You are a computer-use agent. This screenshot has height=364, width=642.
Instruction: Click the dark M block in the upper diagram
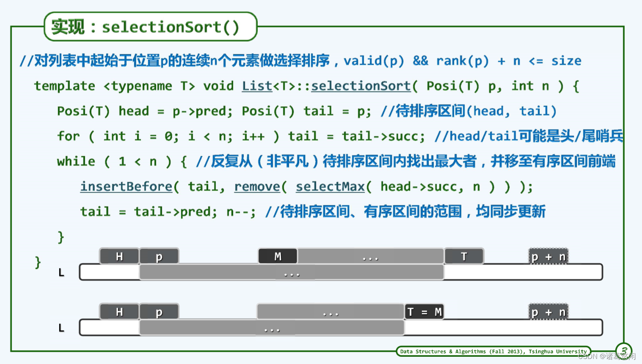point(278,256)
